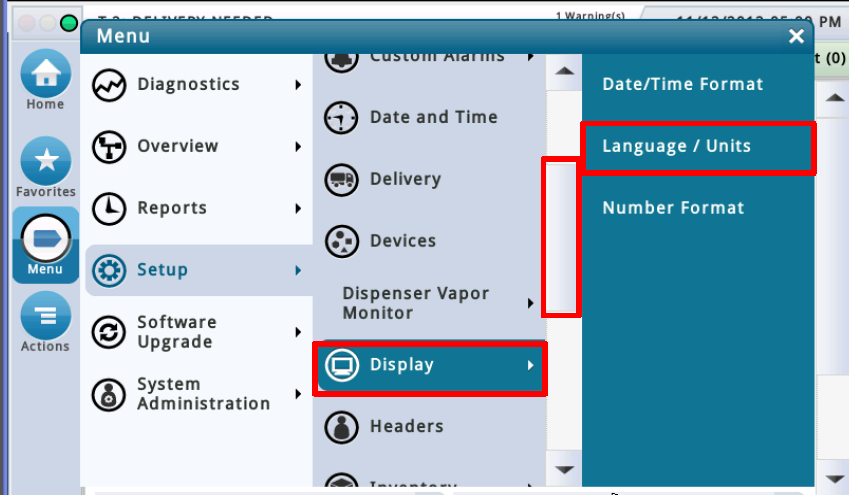The width and height of the screenshot is (849, 495).
Task: Expand Dispenser Vapor Monitor submenu arrow
Action: (530, 303)
